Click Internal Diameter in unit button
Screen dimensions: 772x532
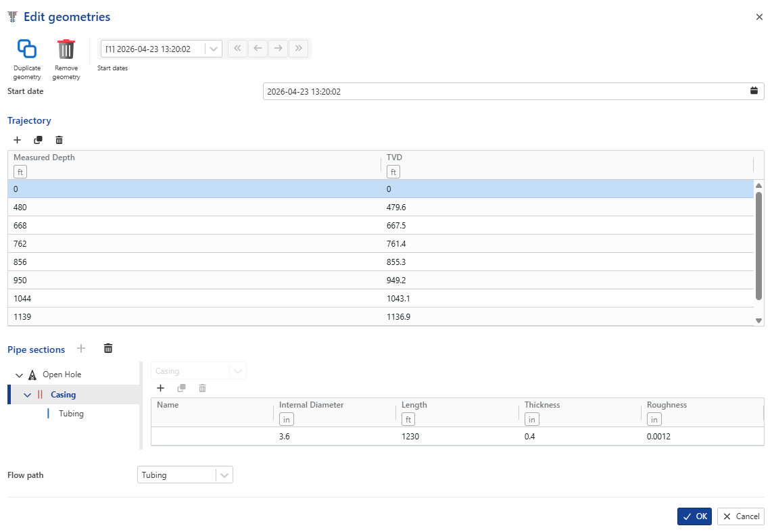click(287, 419)
